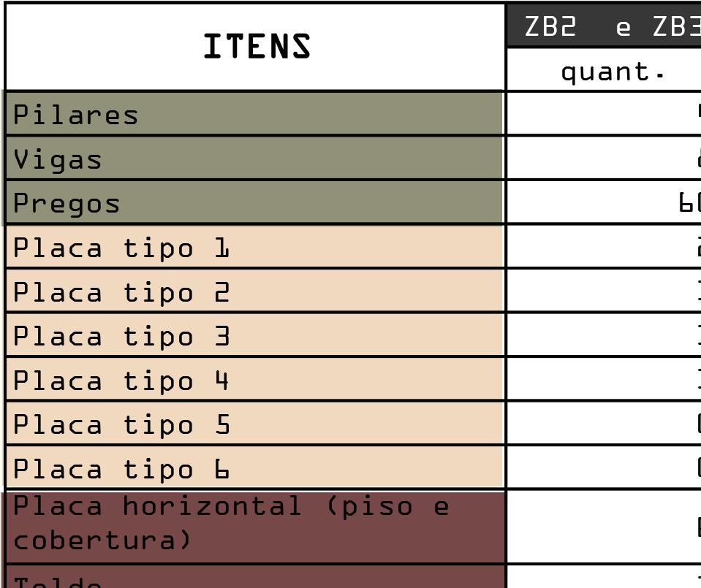
Task: Click the quantity cell for Pilares
Action: pos(604,113)
